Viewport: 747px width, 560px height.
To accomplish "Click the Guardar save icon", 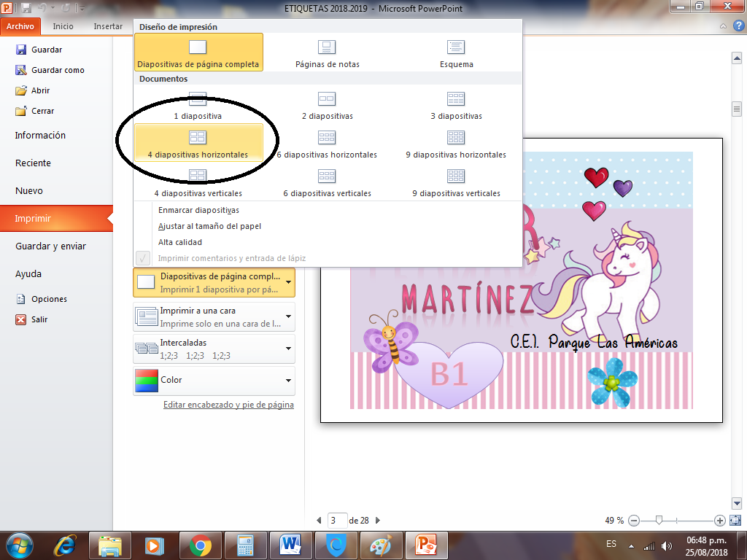I will point(21,50).
